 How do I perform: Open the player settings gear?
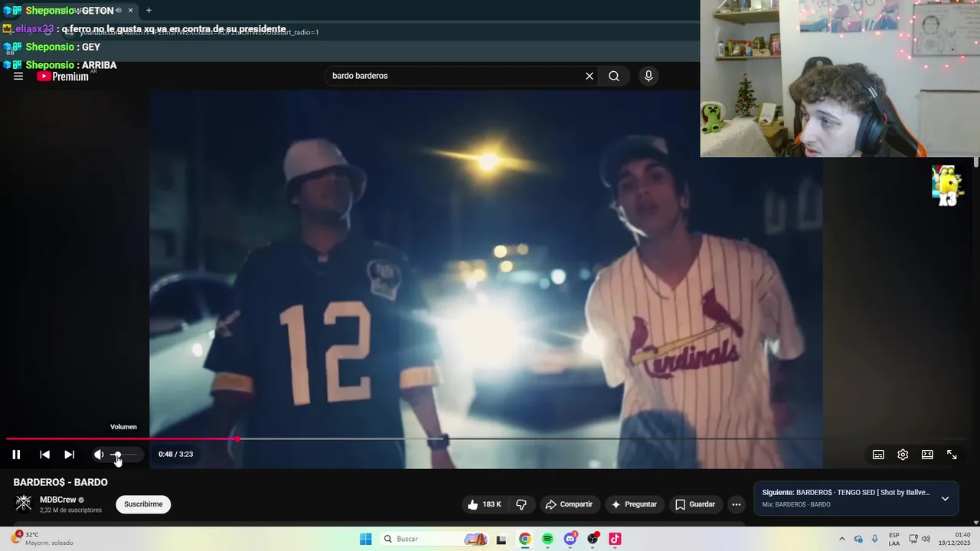[x=903, y=455]
